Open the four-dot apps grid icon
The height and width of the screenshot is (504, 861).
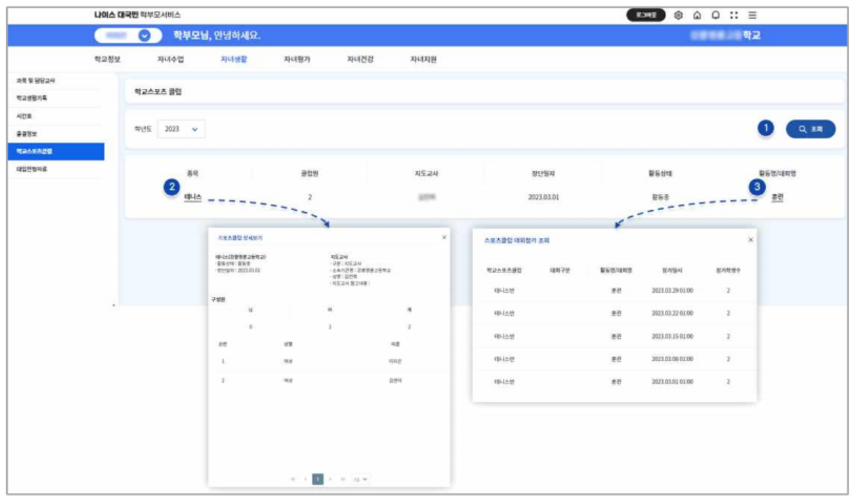[x=733, y=15]
